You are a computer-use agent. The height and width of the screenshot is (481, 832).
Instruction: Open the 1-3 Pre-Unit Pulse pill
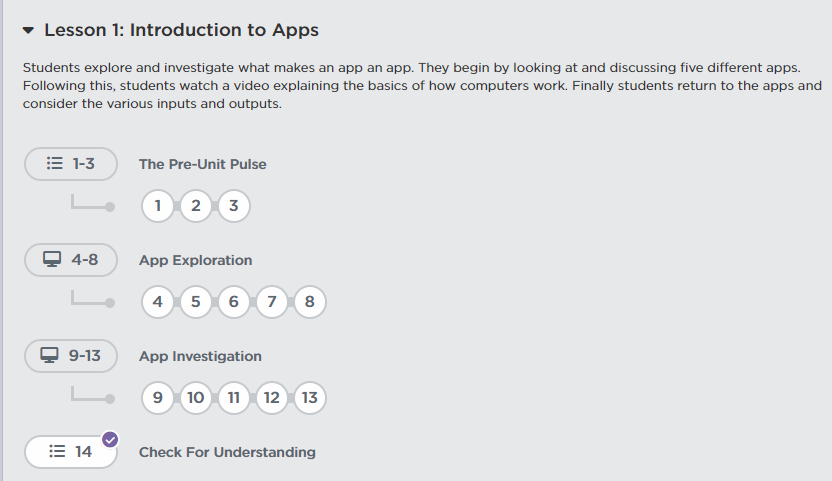pos(71,164)
